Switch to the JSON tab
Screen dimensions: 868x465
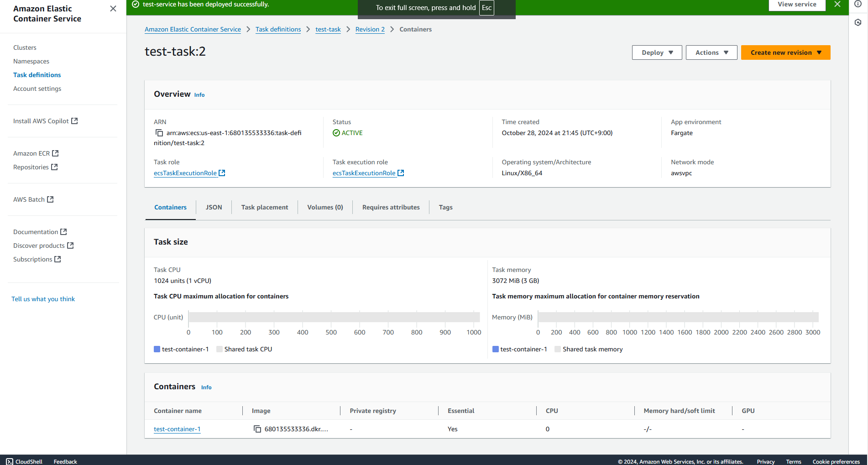(x=214, y=207)
